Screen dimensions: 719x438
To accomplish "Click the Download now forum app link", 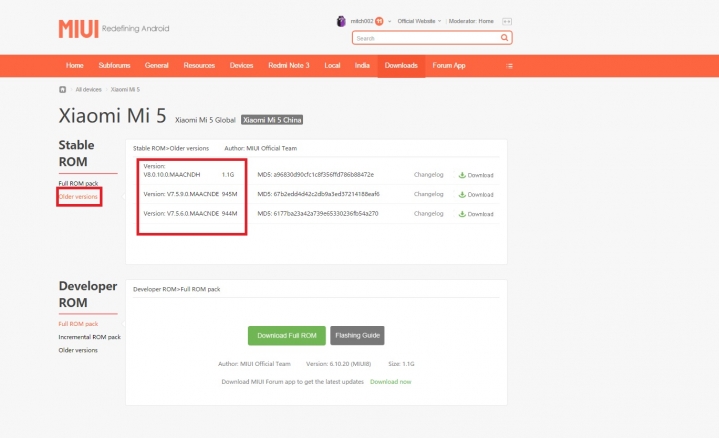I will click(x=391, y=382).
